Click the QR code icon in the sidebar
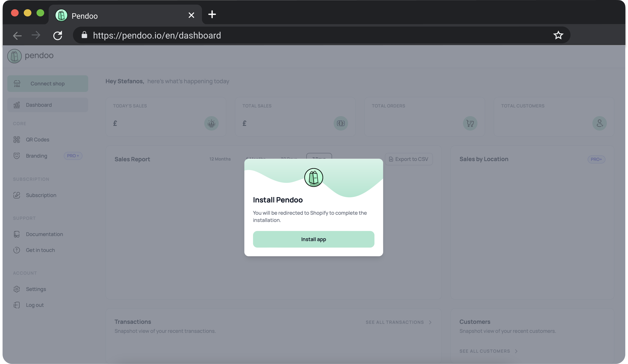Viewport: 628px width, 364px height. click(17, 139)
